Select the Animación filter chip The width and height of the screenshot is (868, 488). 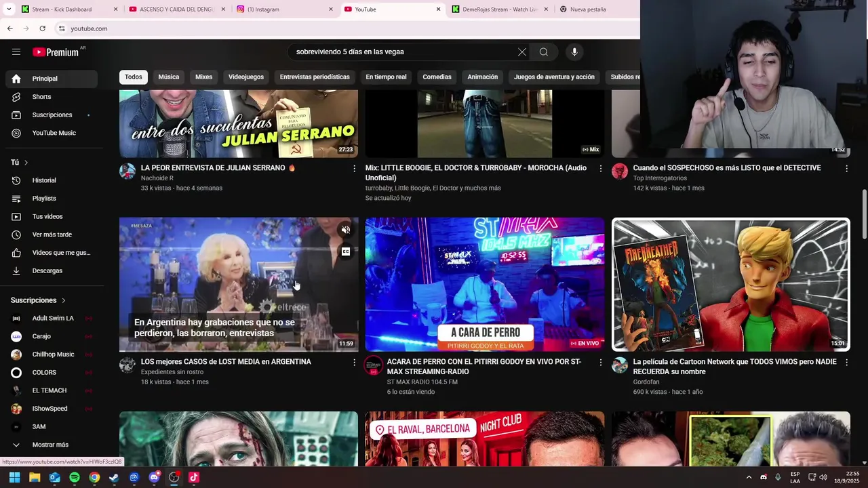tap(483, 77)
